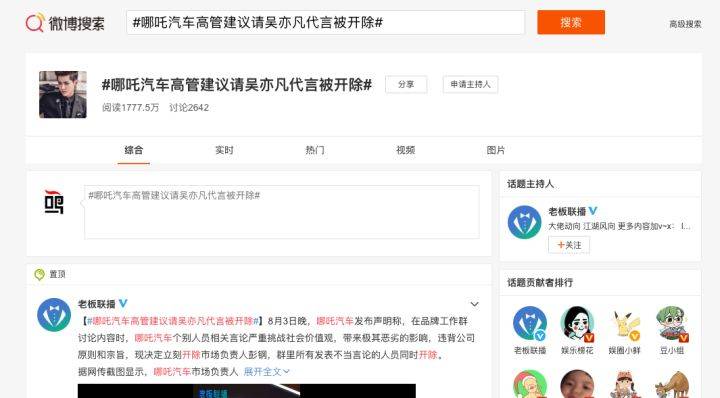Click the verified badge next to 老板联播 host
The image size is (720, 398).
(x=593, y=211)
